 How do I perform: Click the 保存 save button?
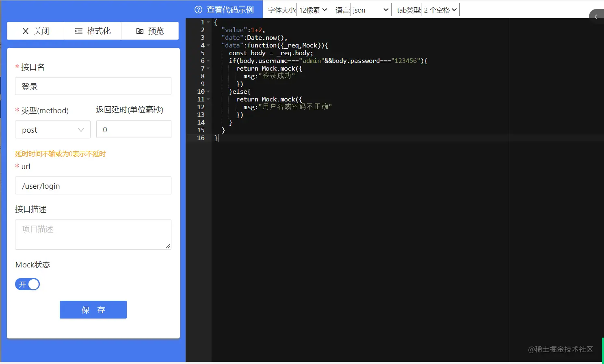(x=93, y=310)
